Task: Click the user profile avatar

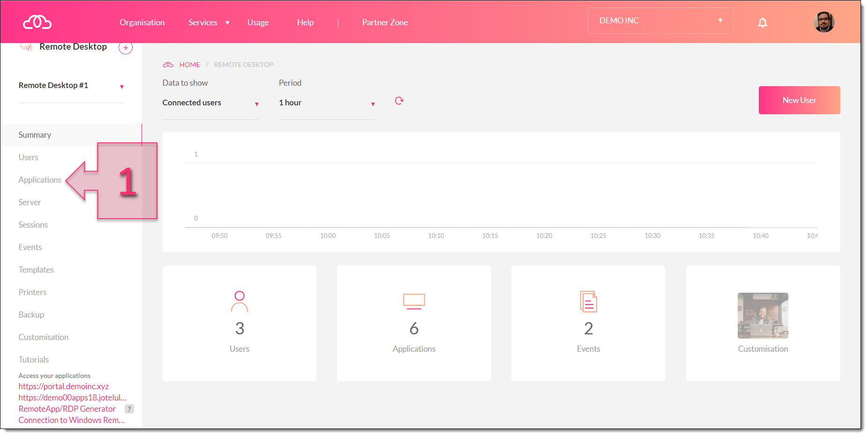Action: [823, 22]
